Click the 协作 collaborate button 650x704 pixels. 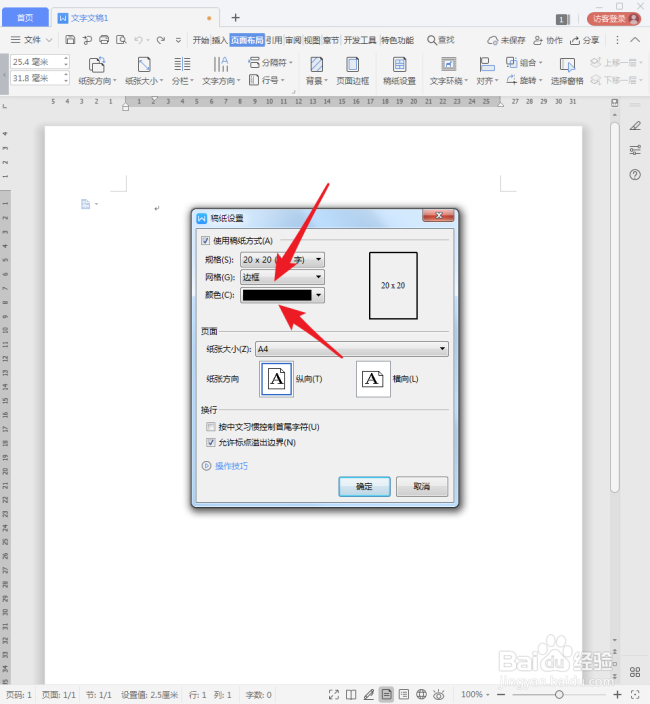(x=548, y=40)
